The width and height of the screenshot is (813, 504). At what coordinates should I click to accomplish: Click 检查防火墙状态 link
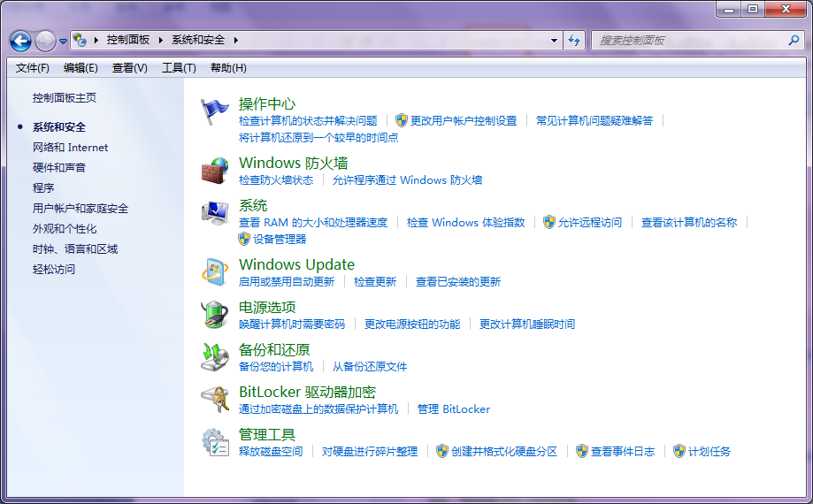[276, 179]
